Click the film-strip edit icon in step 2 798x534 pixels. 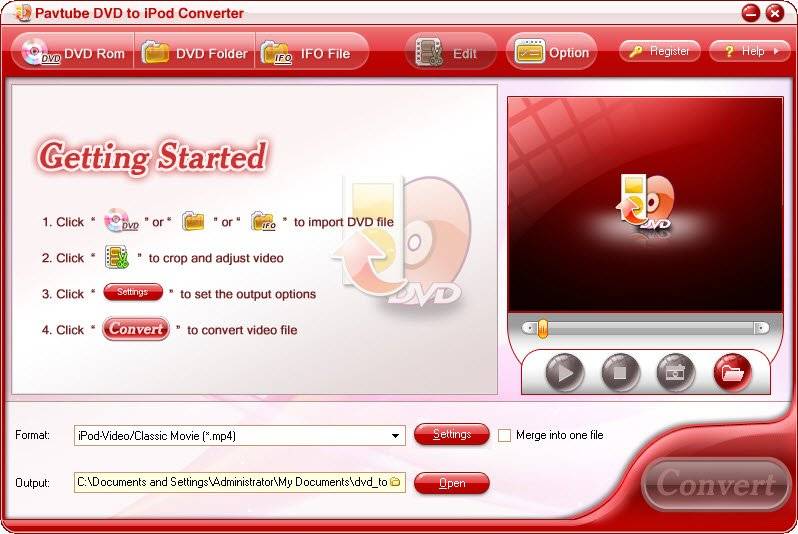coord(117,257)
